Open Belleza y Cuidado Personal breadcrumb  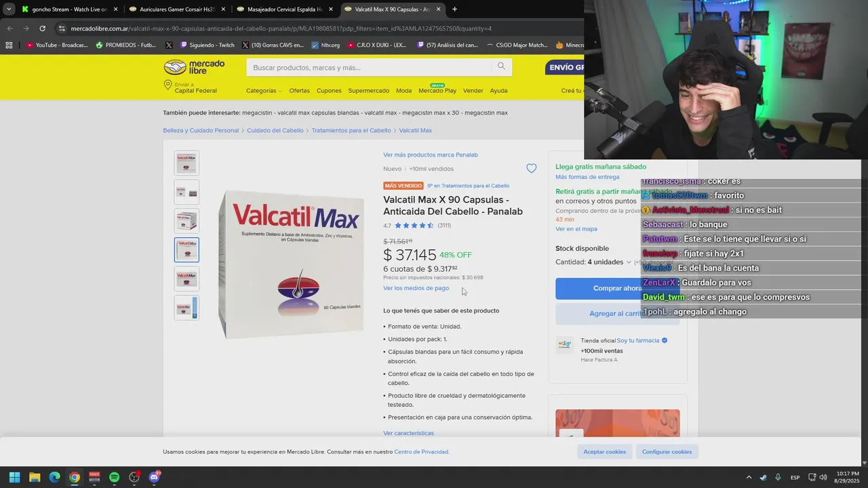(x=201, y=130)
